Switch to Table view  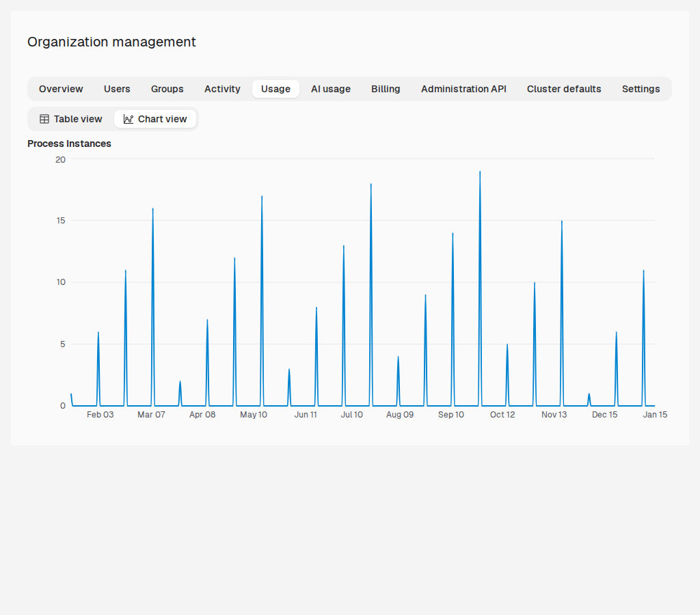[71, 119]
